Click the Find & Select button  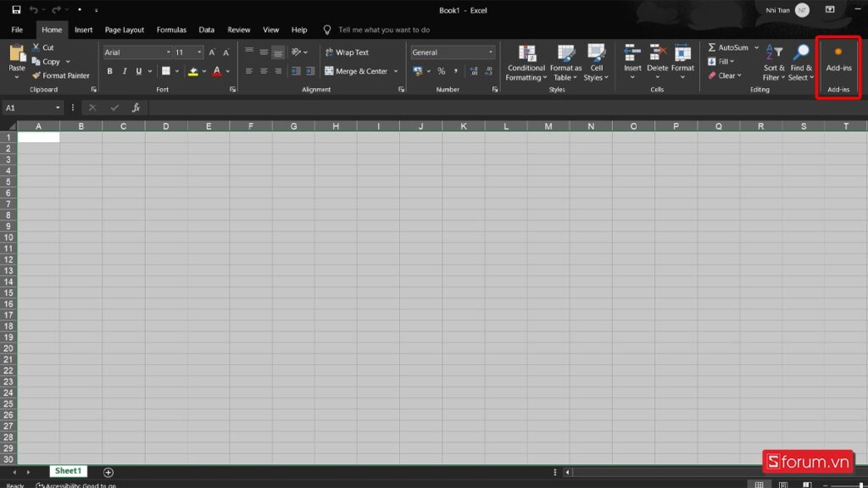pyautogui.click(x=801, y=63)
